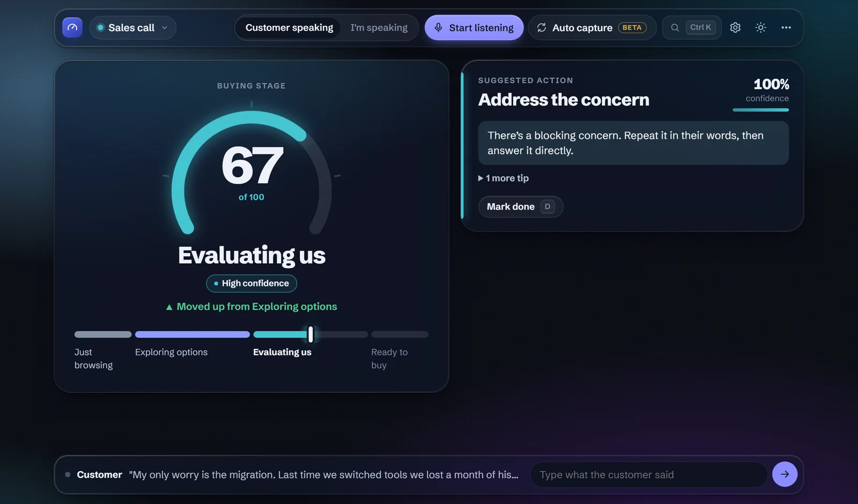Click the Address the concern heading
The image size is (858, 504).
coord(564,100)
